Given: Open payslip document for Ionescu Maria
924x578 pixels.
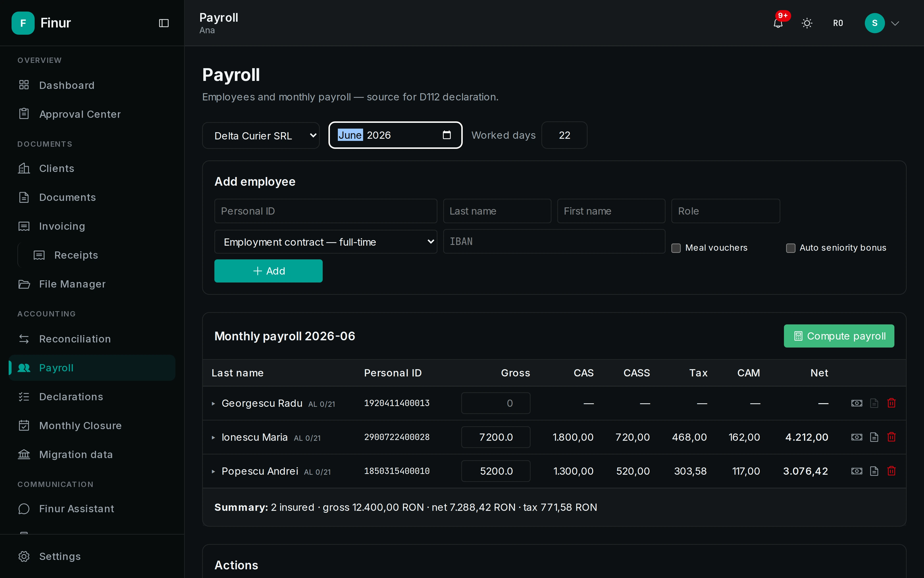Looking at the screenshot, I should 874,437.
